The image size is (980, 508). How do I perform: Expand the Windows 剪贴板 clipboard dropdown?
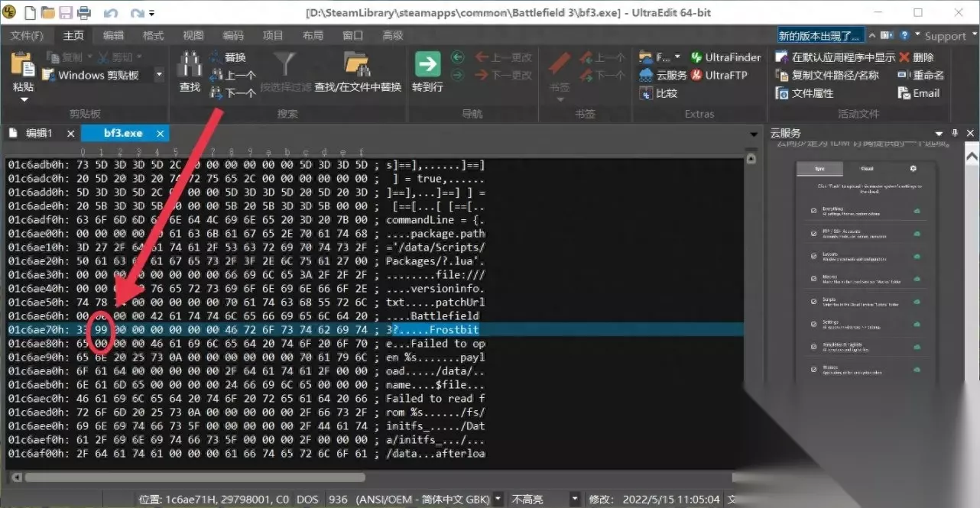click(x=159, y=75)
